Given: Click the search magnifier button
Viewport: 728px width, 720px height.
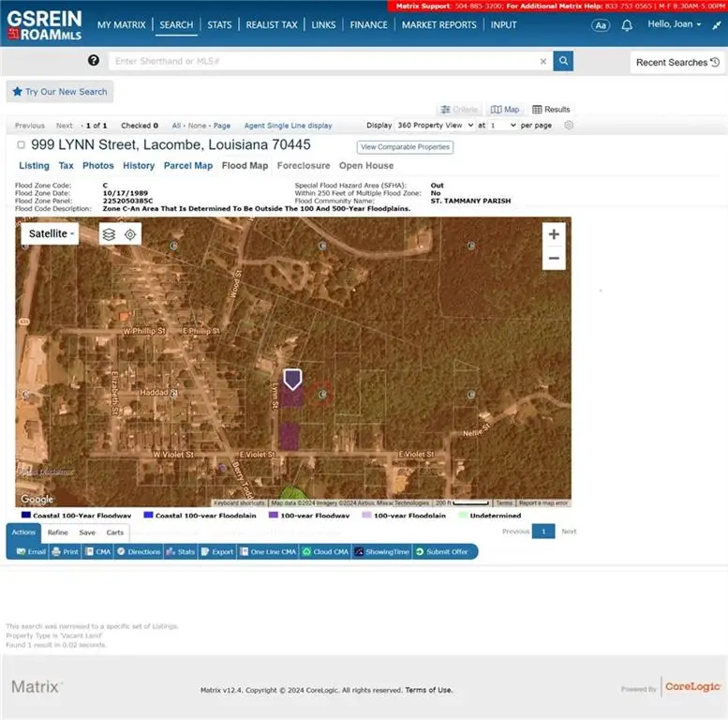Looking at the screenshot, I should tap(563, 61).
